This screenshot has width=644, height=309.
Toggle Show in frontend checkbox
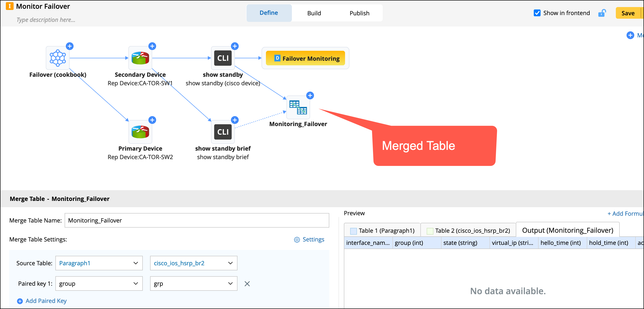tap(537, 13)
